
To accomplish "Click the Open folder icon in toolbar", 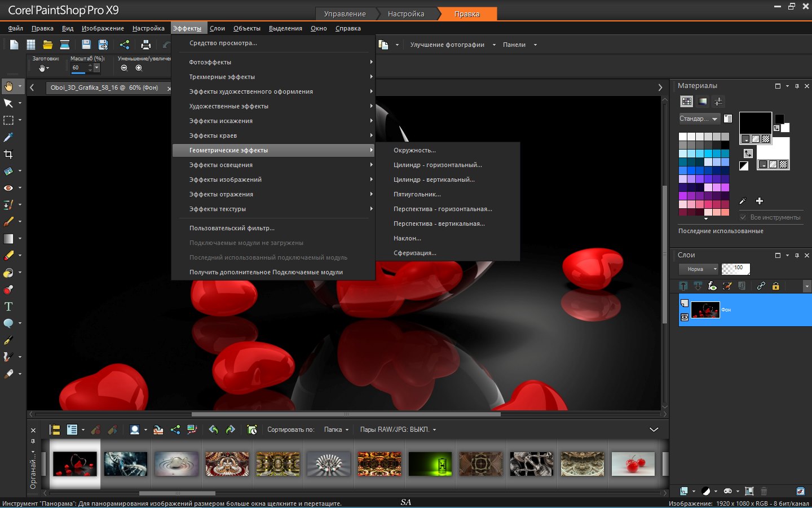I will 48,45.
